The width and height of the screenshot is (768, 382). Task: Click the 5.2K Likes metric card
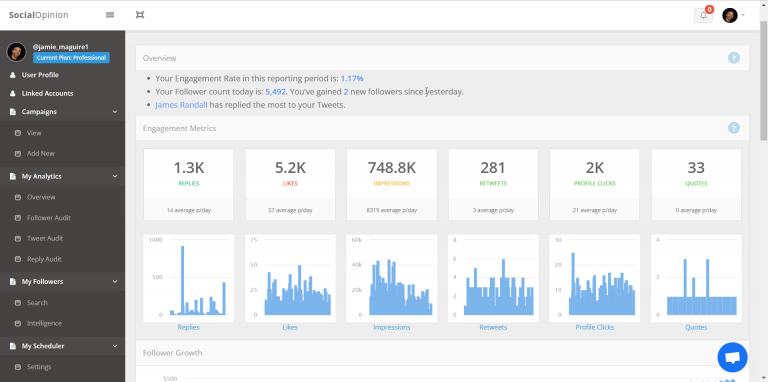tap(290, 185)
